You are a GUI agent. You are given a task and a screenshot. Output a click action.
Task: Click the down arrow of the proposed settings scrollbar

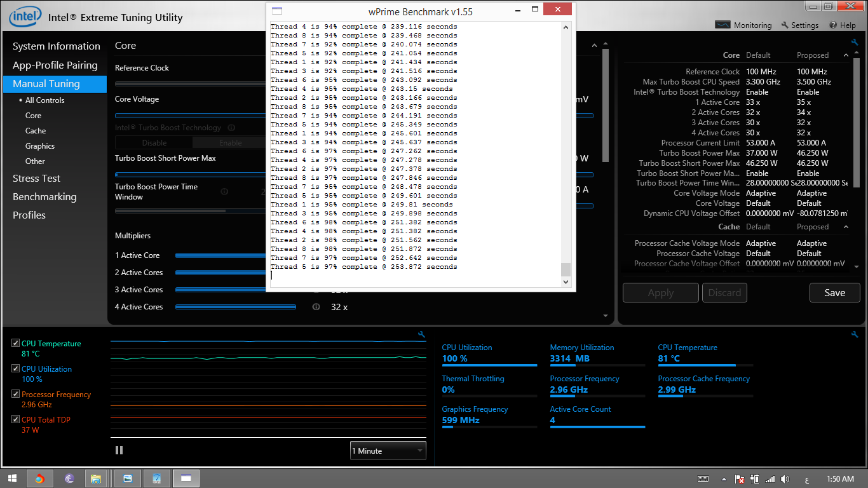856,268
